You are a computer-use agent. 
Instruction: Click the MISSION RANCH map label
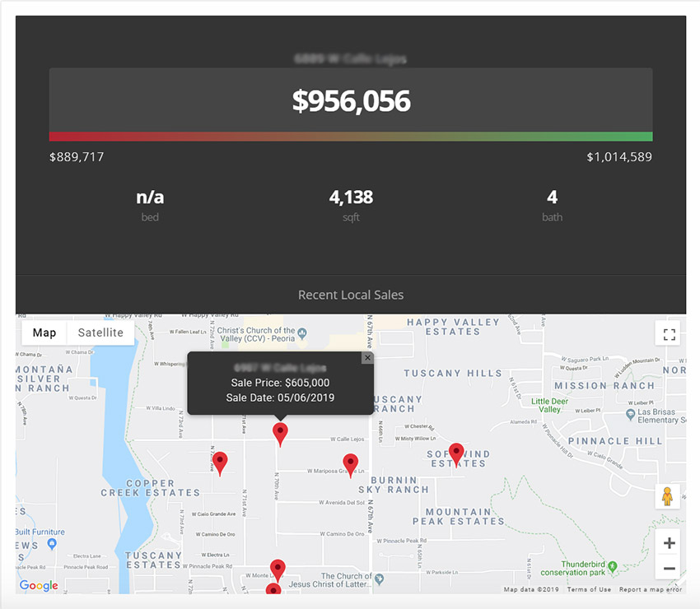604,385
